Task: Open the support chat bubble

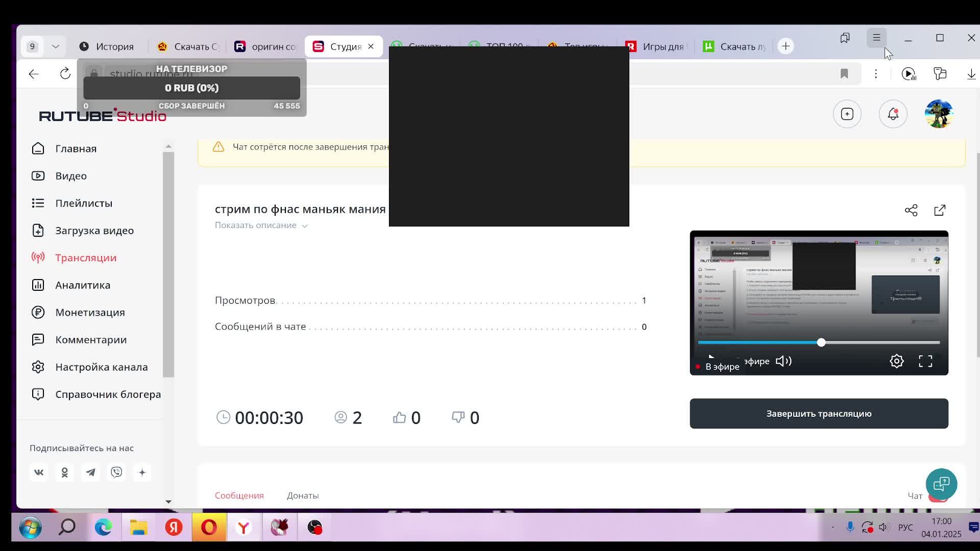Action: [x=941, y=484]
